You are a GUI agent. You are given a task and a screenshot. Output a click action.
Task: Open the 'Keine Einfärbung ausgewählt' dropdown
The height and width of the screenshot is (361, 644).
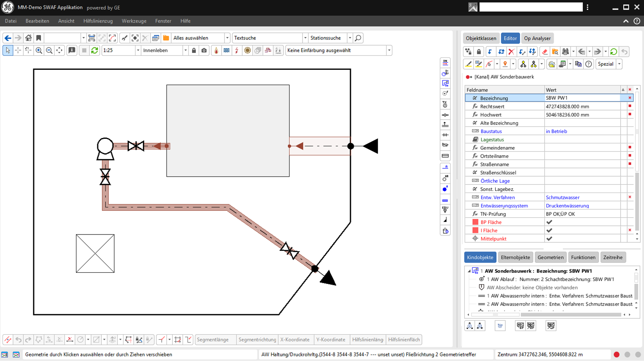pos(389,51)
